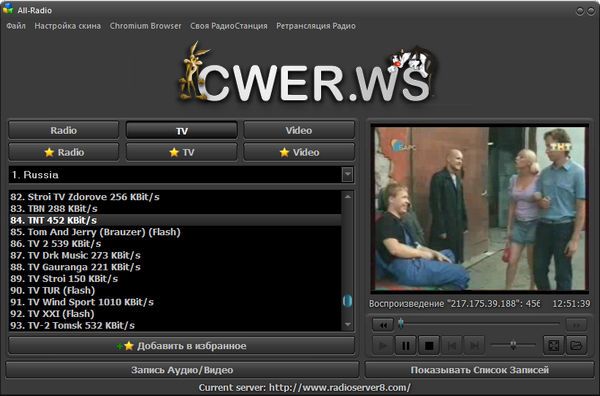Image resolution: width=600 pixels, height=396 pixels.
Task: Click the Добавить в избранное button
Action: [x=182, y=346]
